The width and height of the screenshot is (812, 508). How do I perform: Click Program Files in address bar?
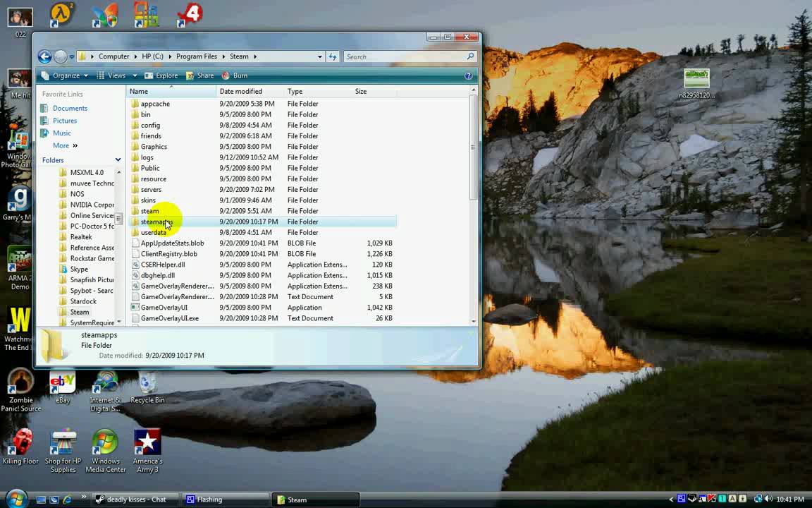[196, 56]
